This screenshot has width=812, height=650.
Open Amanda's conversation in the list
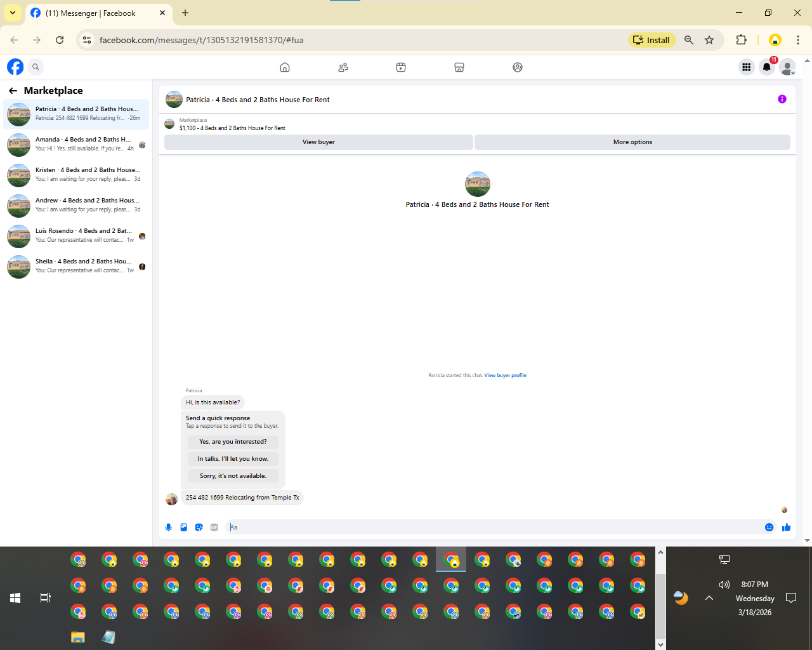click(x=76, y=145)
